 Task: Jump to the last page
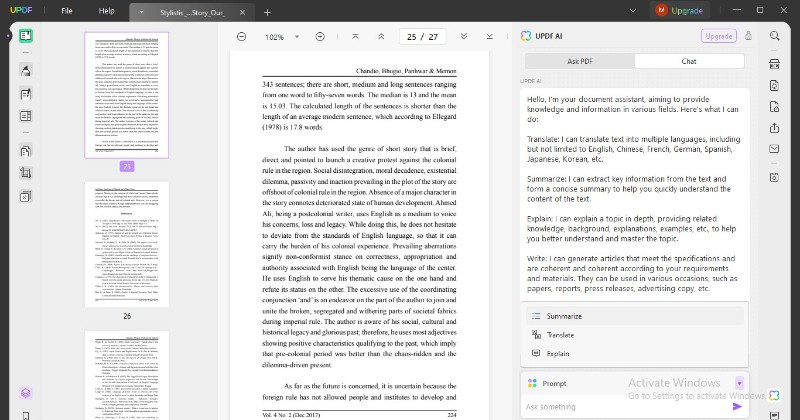(x=489, y=37)
